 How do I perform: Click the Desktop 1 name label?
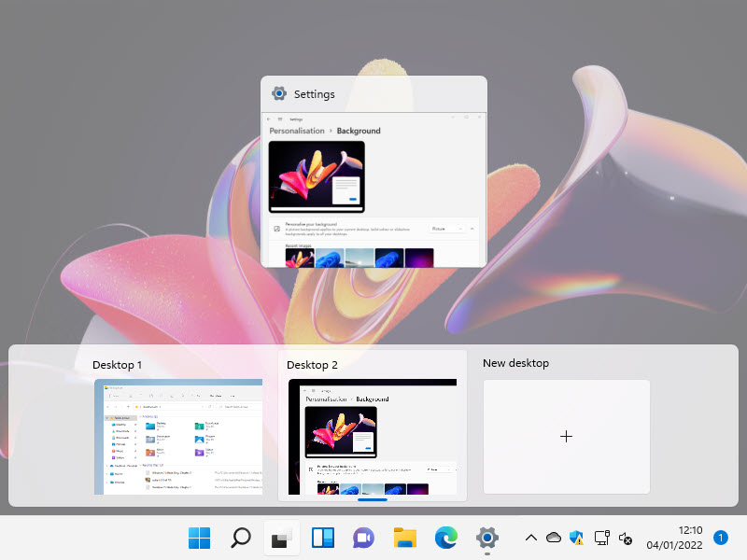[x=117, y=365]
